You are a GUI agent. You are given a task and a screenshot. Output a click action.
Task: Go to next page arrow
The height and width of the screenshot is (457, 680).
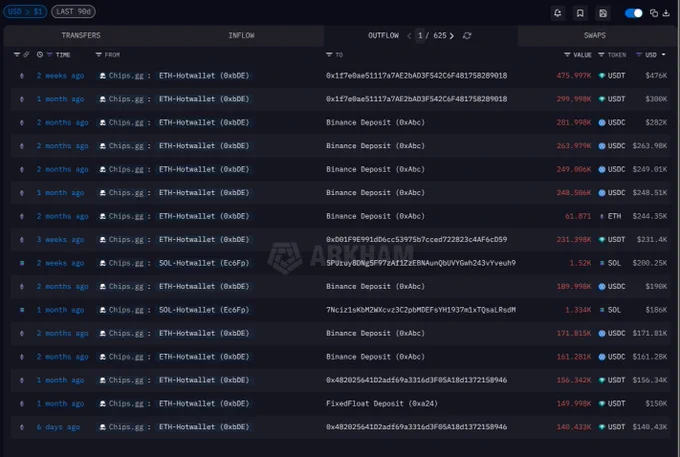pos(452,36)
